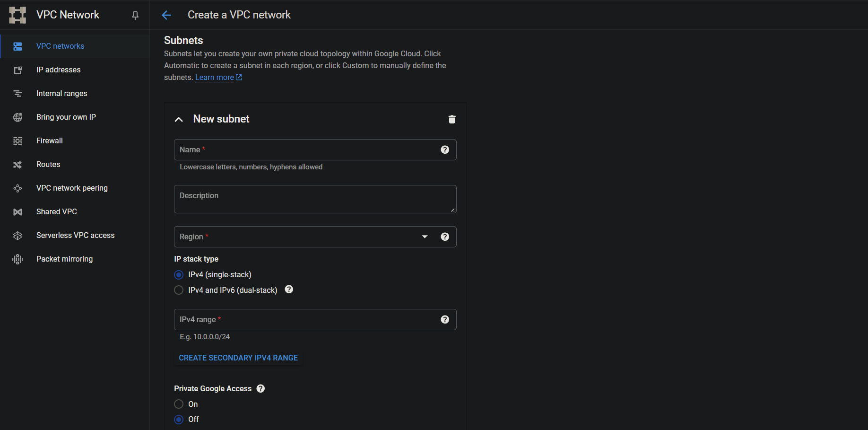
Task: Delete the new subnet with trash icon
Action: pos(452,119)
